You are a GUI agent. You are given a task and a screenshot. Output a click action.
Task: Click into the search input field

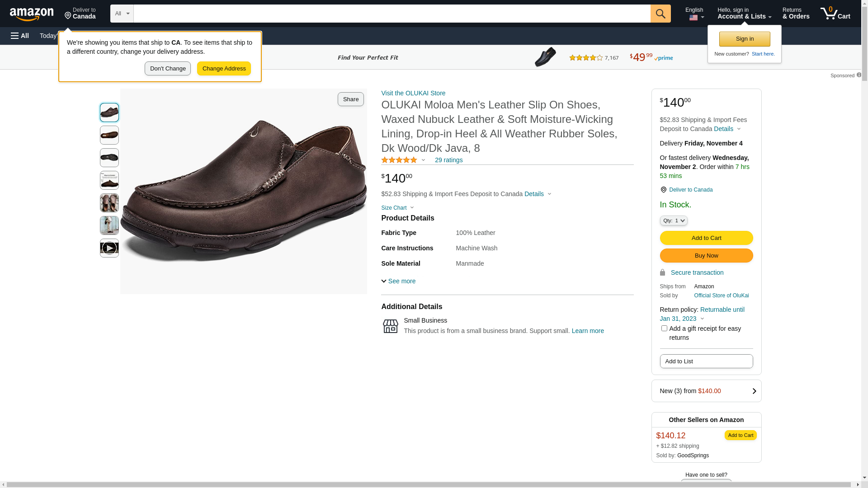(x=392, y=14)
